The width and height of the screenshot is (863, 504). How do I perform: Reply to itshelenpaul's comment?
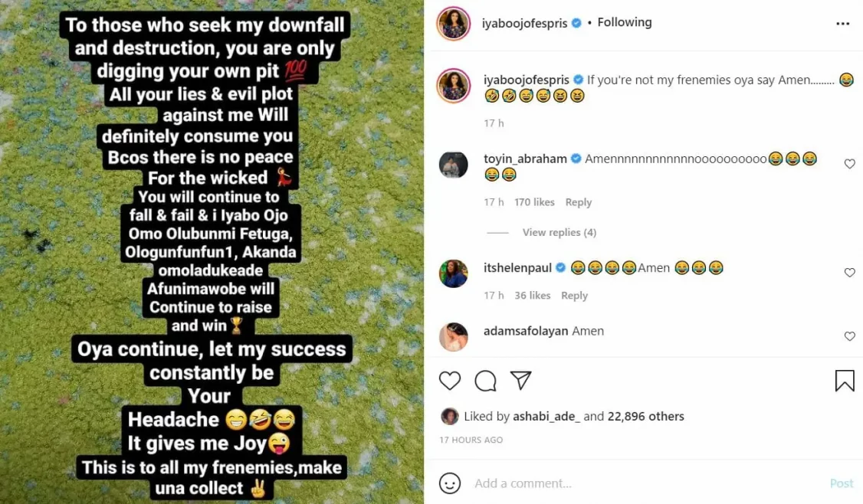574,296
